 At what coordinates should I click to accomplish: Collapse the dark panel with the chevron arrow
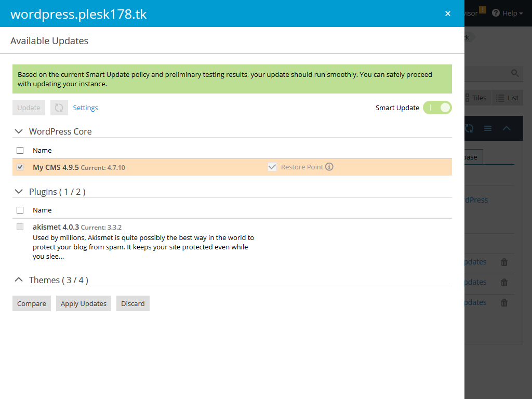point(507,128)
